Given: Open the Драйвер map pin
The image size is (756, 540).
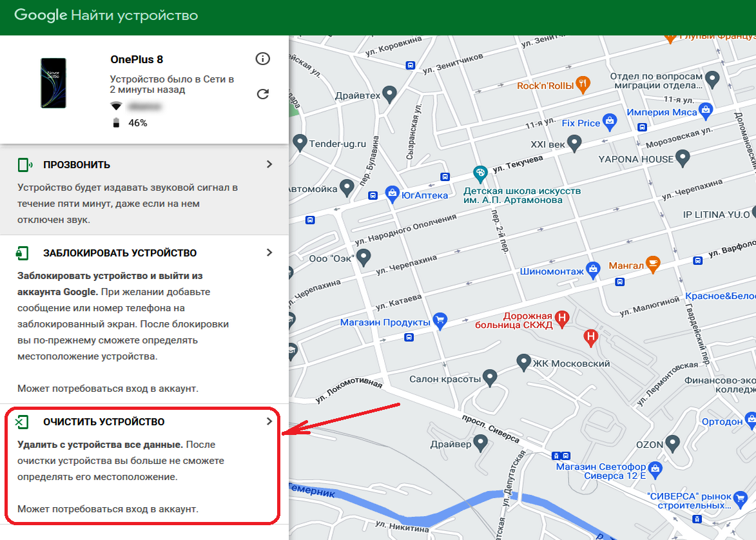Looking at the screenshot, I should [x=480, y=443].
